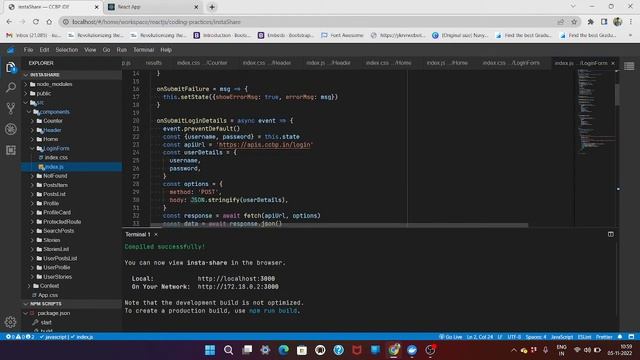Viewport: 640px width, 360px height.
Task: Open the Terminal menu
Action: click(x=143, y=50)
